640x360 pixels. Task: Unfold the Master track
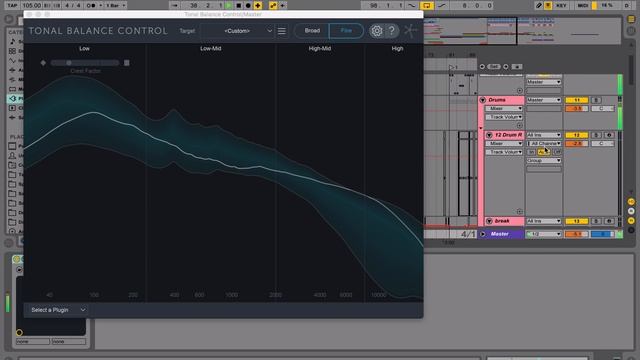[x=482, y=234]
